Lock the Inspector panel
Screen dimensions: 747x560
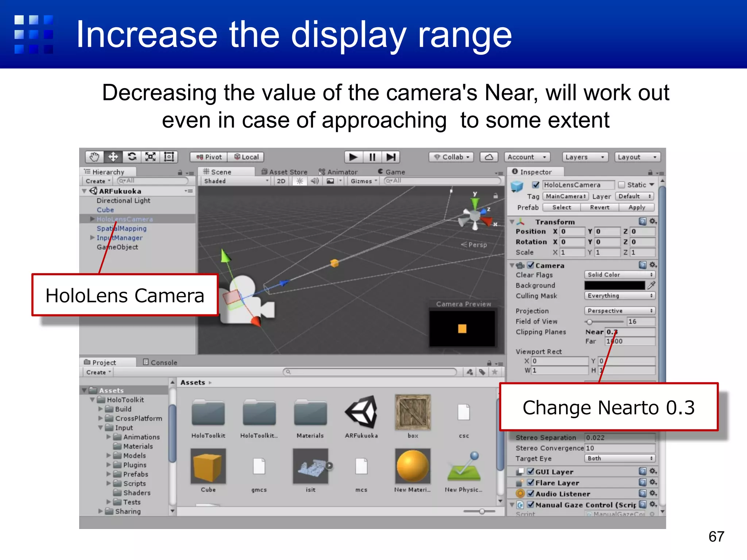[650, 172]
